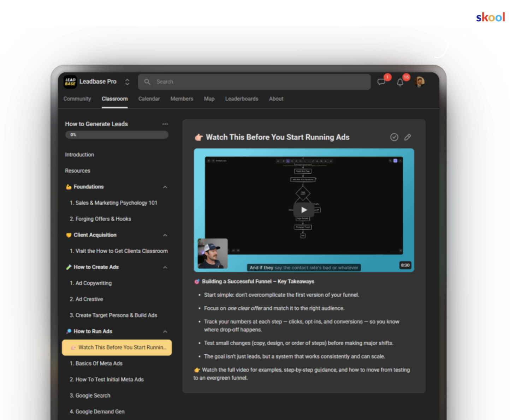510x420 pixels.
Task: Open the chat messages icon
Action: click(381, 82)
